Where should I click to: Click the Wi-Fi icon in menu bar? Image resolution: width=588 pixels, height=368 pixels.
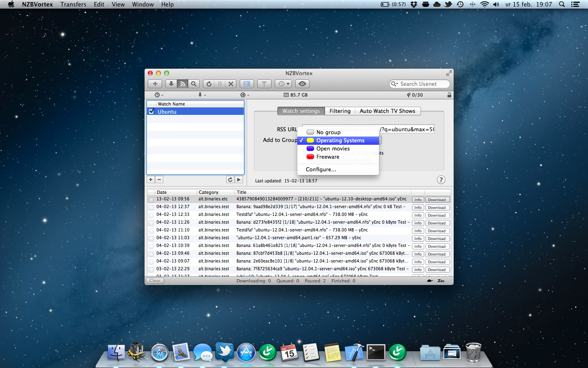coord(484,4)
